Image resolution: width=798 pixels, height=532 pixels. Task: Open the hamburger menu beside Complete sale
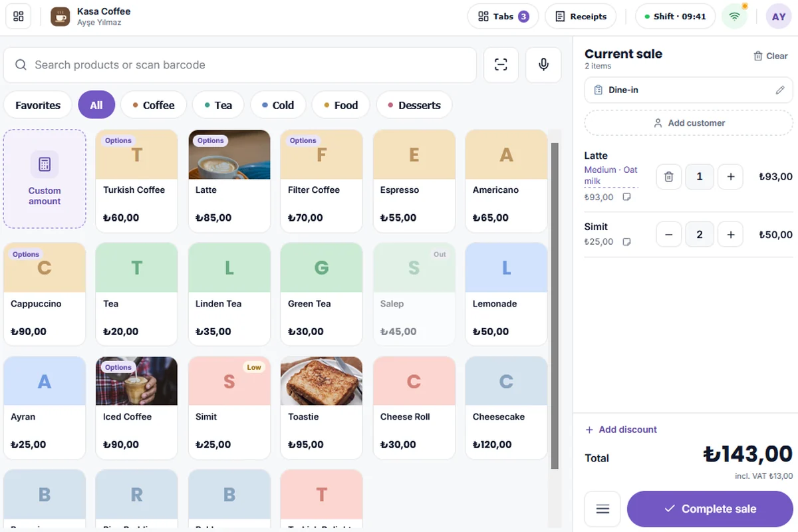tap(602, 509)
